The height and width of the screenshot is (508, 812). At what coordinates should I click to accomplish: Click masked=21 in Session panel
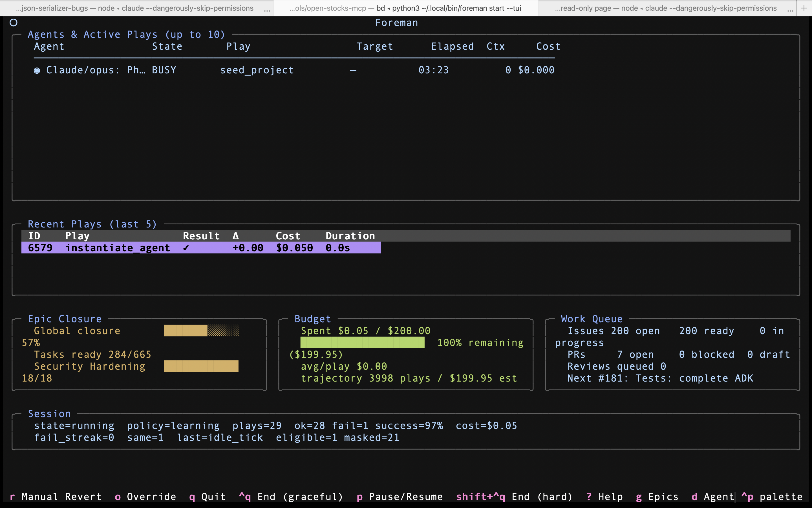(371, 437)
